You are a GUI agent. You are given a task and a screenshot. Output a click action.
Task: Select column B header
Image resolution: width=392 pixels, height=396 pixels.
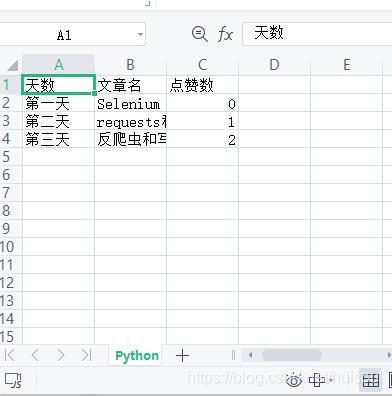(x=131, y=65)
